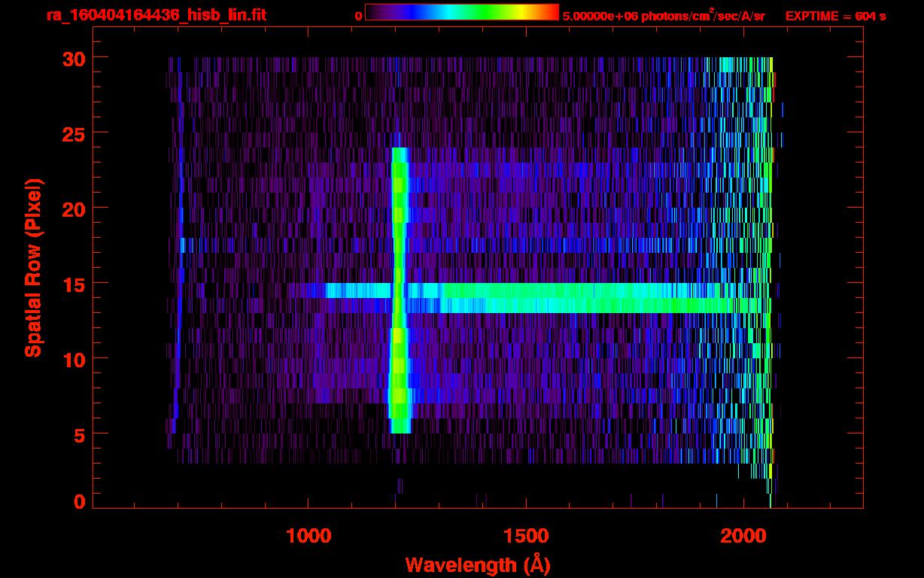Click the x-axis tick label 1500
Viewport: 924px width, 578px height.
[x=526, y=535]
